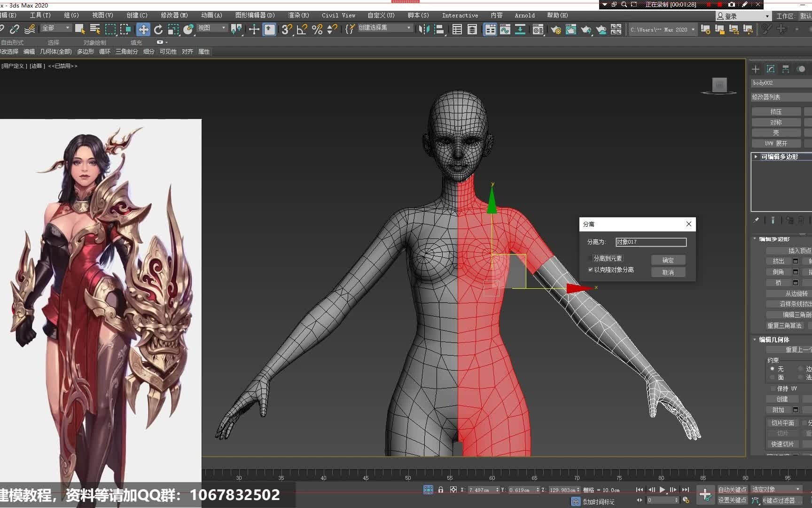Toggle Absolute/Offset transform mode icon
Viewport: 812px width, 508px height.
[453, 490]
